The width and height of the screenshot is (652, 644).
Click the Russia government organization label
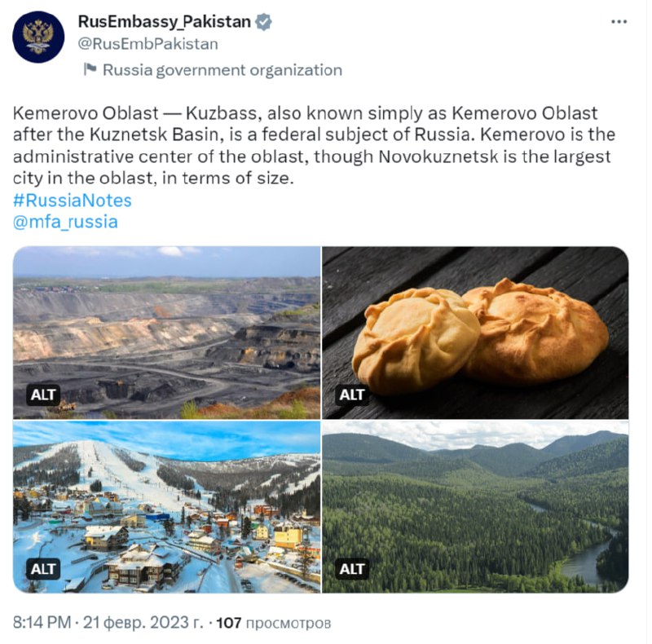click(222, 70)
